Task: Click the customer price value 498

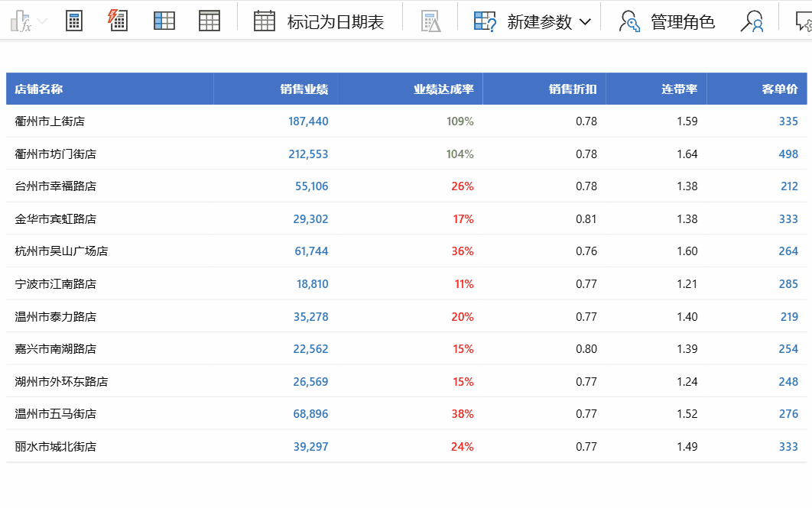Action: [788, 154]
